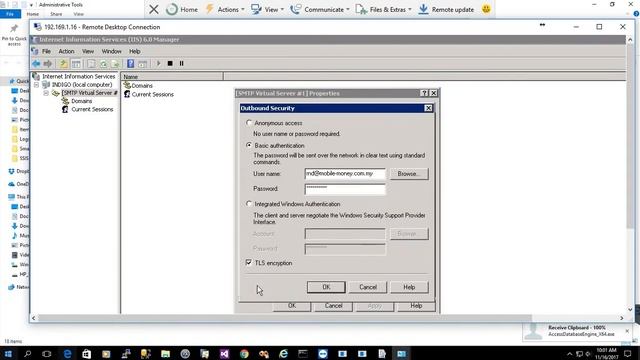Collapse the SMTP Virtual Server node

(x=46, y=93)
